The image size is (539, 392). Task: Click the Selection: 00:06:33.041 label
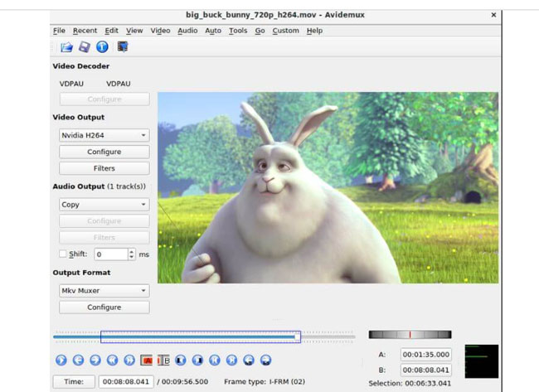[x=410, y=384]
